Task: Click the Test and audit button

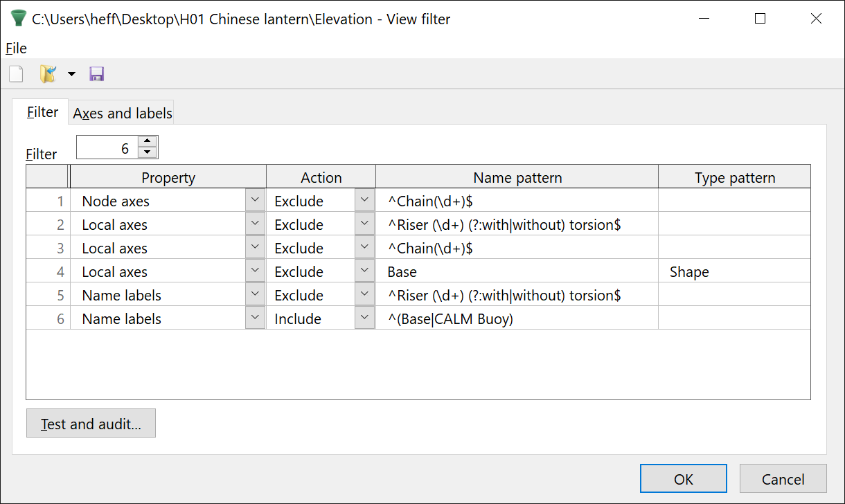Action: coord(91,424)
